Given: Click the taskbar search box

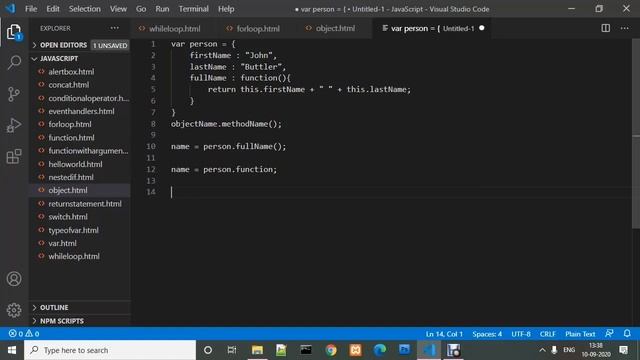Looking at the screenshot, I should [x=110, y=350].
